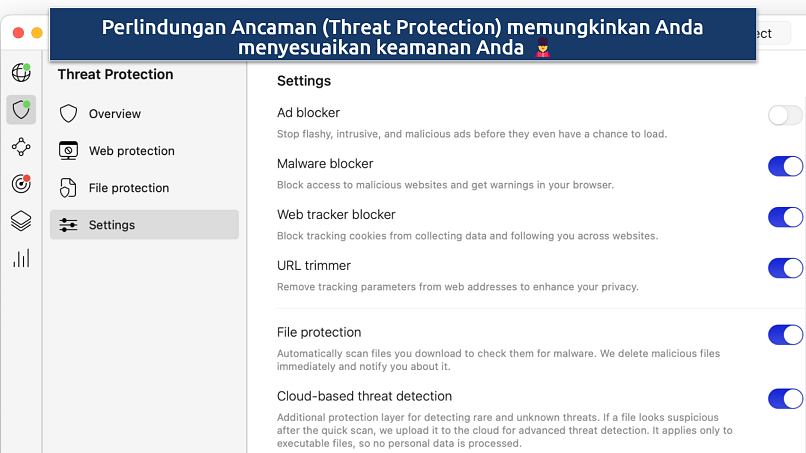Open the statistics bar chart icon

point(20,259)
